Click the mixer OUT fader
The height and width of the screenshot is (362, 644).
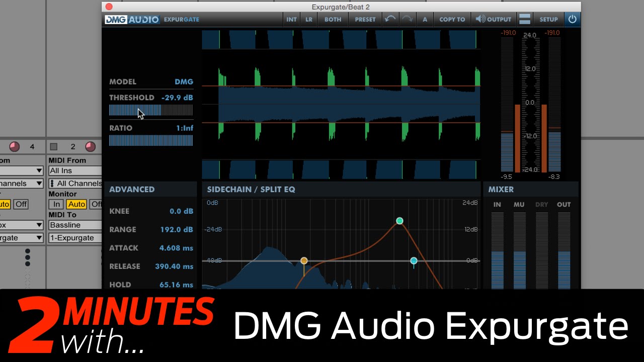pyautogui.click(x=564, y=250)
